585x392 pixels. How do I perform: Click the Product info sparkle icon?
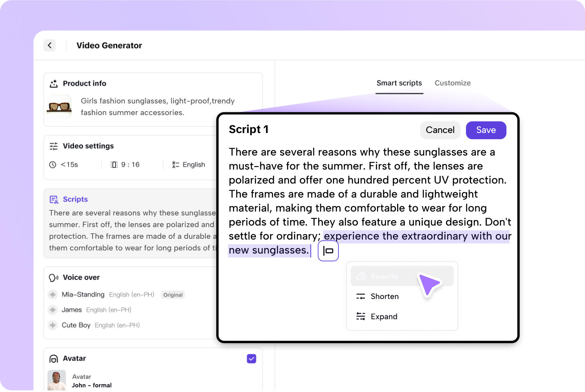(x=54, y=84)
